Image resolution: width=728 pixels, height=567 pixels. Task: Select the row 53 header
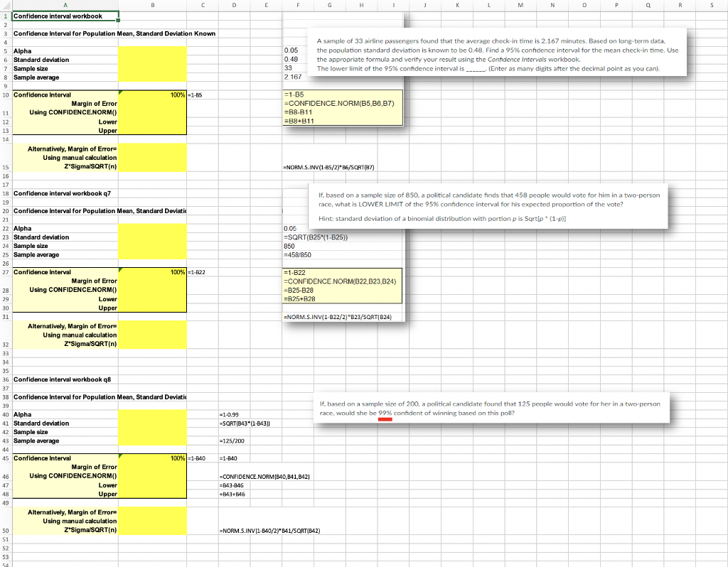6,557
